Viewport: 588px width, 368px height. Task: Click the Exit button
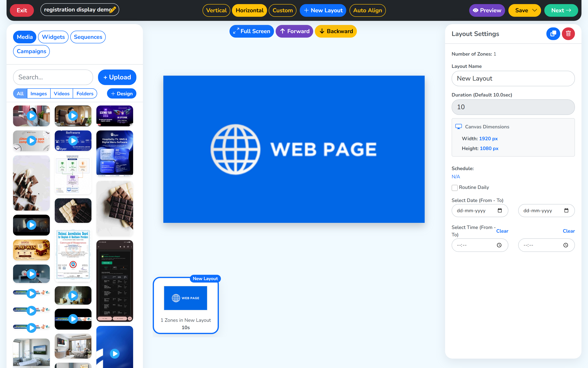(x=22, y=10)
